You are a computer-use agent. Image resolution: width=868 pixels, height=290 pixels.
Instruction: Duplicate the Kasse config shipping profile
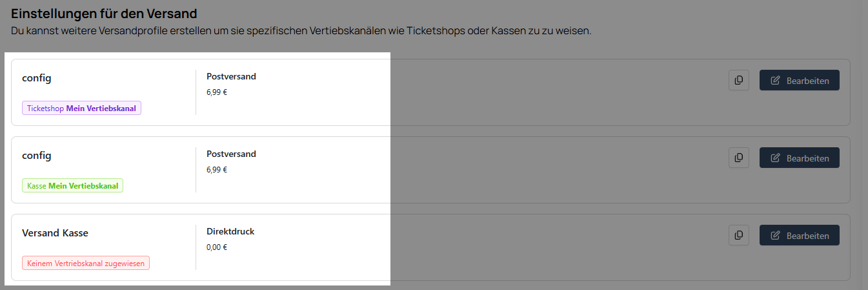coord(738,158)
